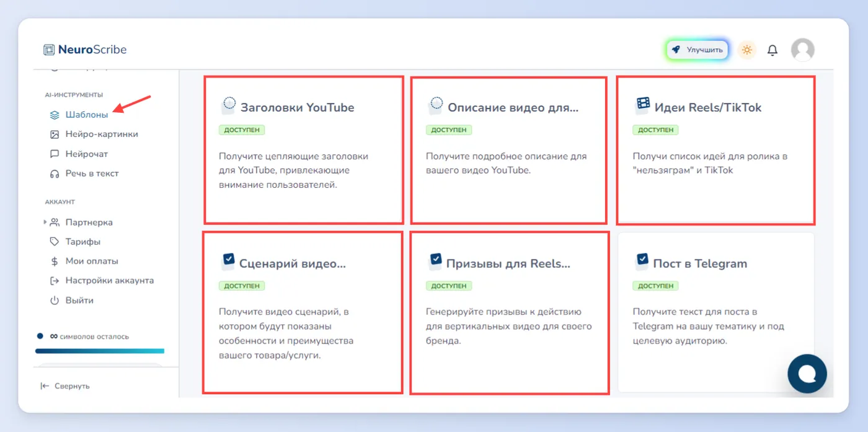Go to Настройки аккаунта
Viewport: 868px width, 432px height.
pyautogui.click(x=102, y=281)
